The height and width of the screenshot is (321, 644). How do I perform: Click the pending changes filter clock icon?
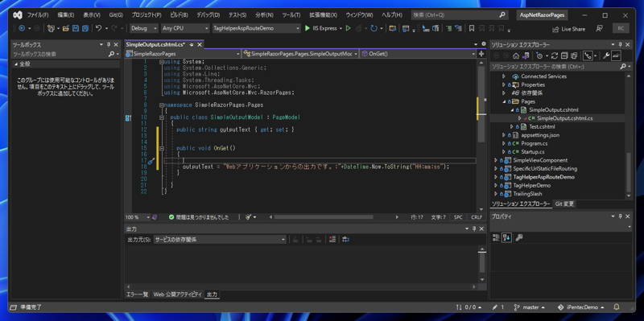tap(539, 56)
